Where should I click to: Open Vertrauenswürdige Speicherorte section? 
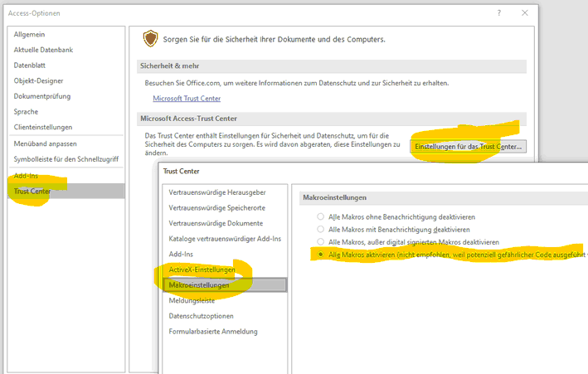pos(216,208)
